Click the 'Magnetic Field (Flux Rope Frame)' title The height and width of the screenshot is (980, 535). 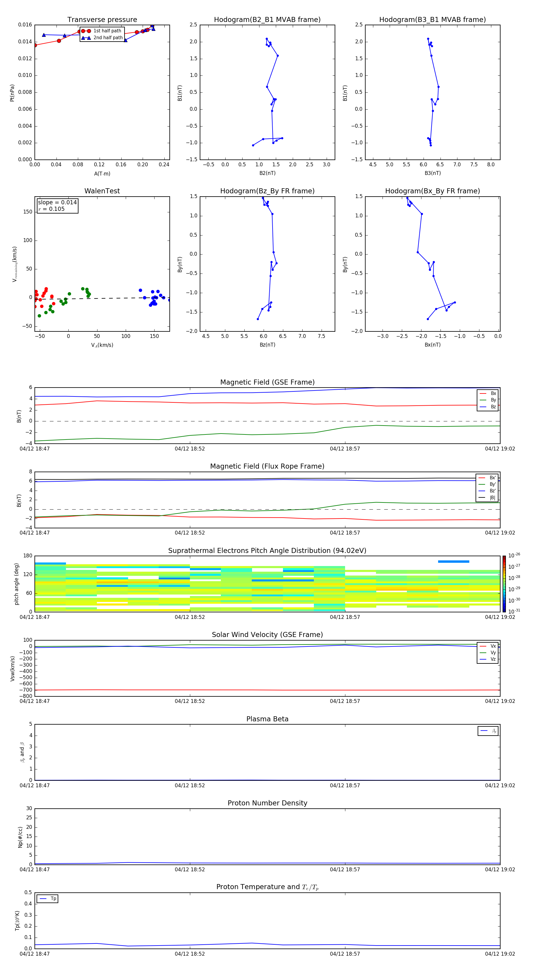coord(267,467)
